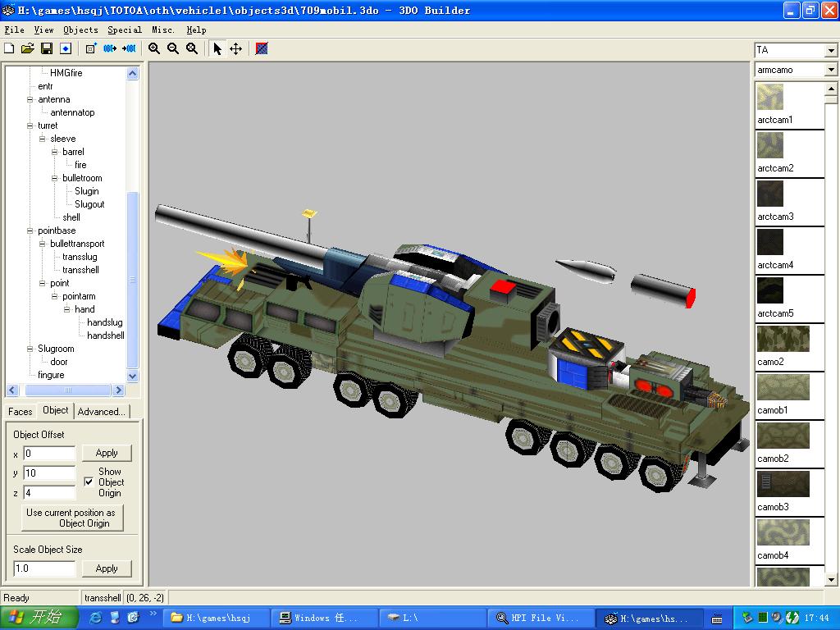The width and height of the screenshot is (840, 630).
Task: Open the Objects menu
Action: 80,30
